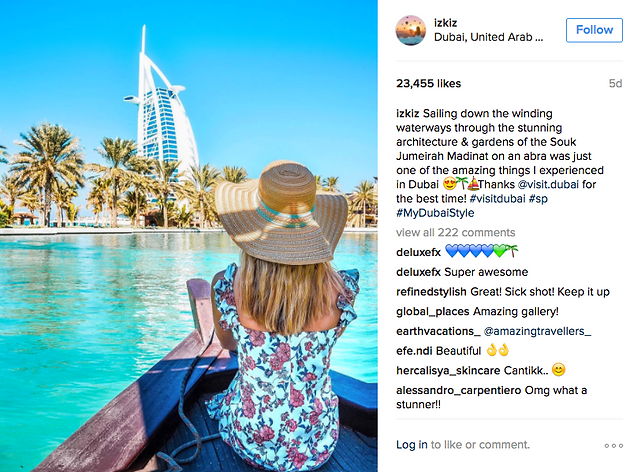Open hercalisya_skincare commenter profile

(x=448, y=370)
